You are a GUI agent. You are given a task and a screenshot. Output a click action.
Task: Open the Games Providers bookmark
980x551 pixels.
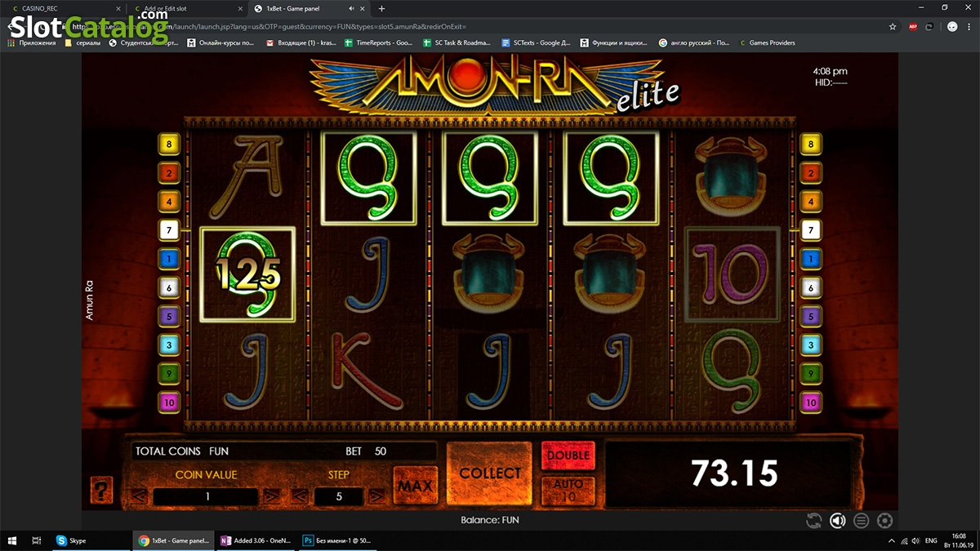click(x=767, y=42)
